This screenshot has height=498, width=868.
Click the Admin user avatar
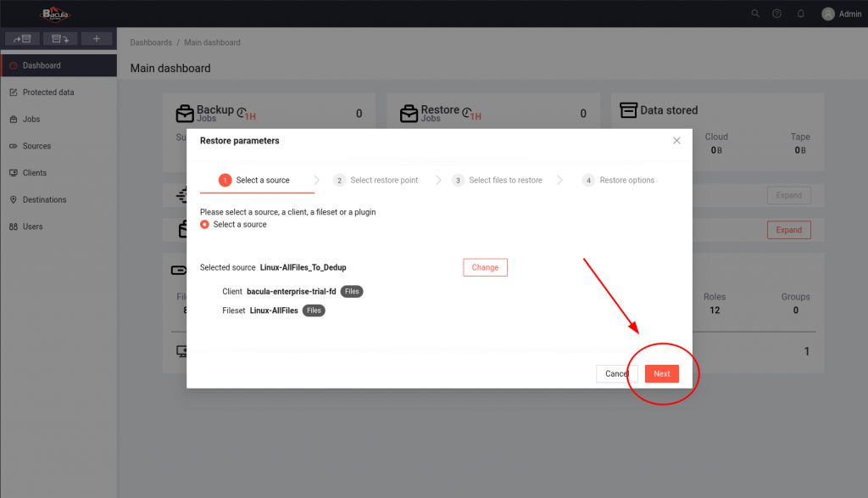[x=828, y=14]
